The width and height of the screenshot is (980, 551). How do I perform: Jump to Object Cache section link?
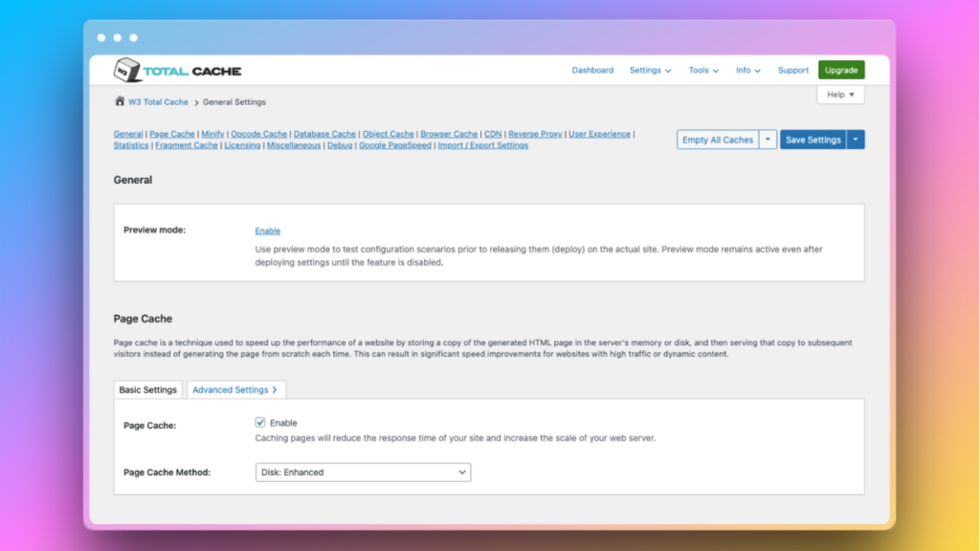coord(389,134)
